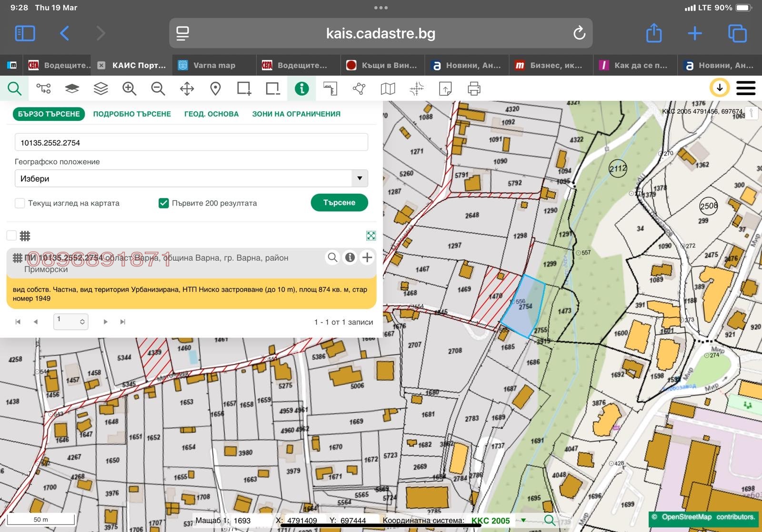
Task: Activate the green info identify tool
Action: (301, 89)
